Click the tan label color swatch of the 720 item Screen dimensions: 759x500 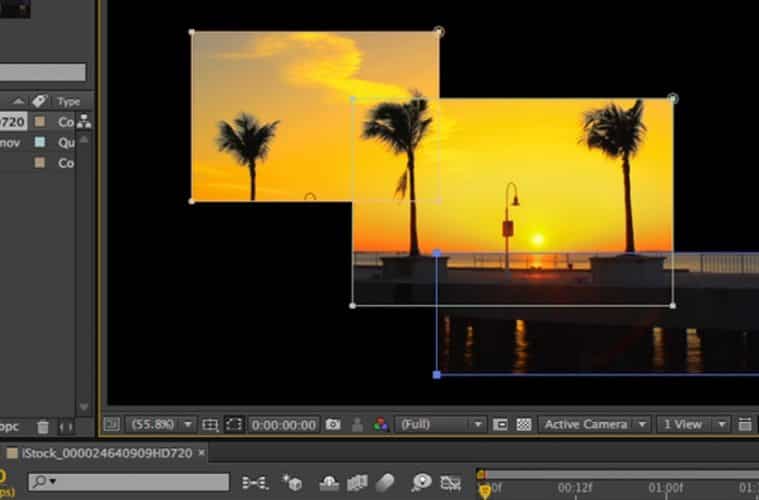pyautogui.click(x=40, y=122)
